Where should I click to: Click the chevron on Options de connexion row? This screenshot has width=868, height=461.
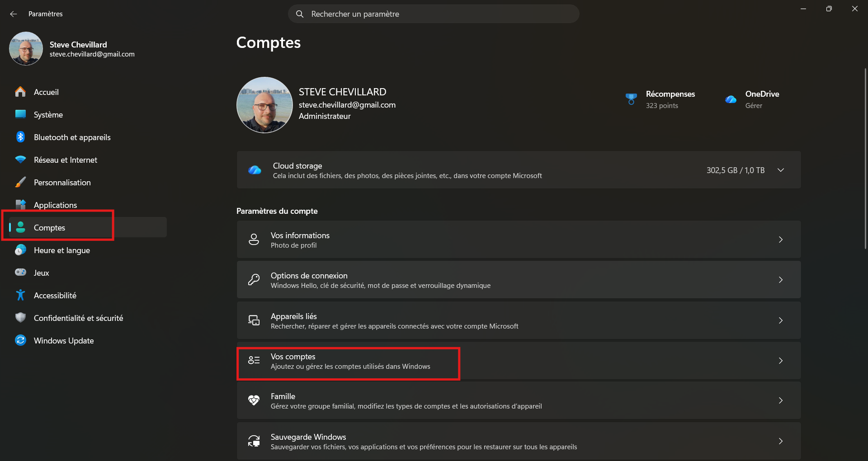pyautogui.click(x=781, y=280)
